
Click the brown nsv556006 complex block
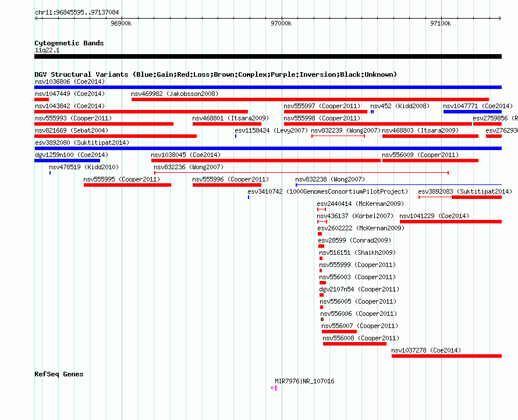[322, 319]
